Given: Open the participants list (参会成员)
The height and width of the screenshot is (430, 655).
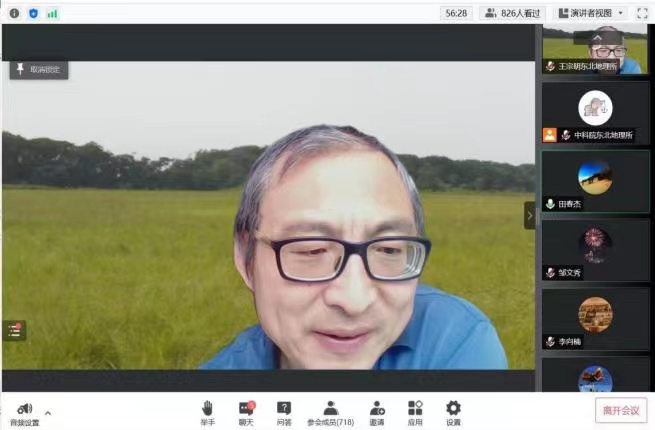Looking at the screenshot, I should click(330, 409).
